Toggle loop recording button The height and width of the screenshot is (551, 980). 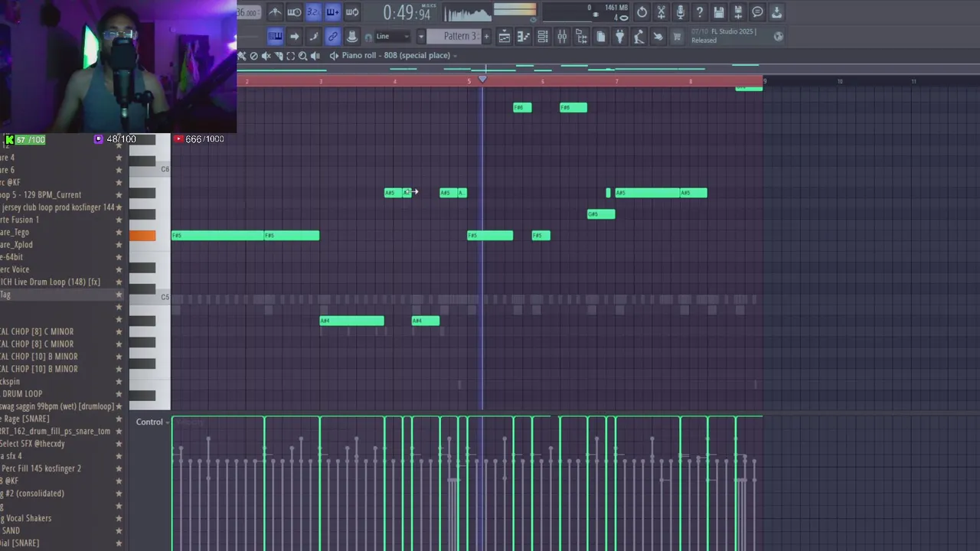pos(352,12)
